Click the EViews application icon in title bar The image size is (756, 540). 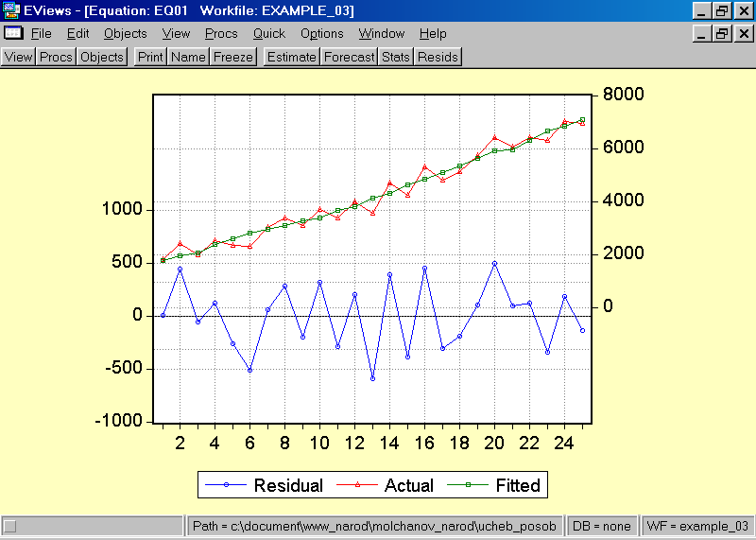tap(10, 10)
